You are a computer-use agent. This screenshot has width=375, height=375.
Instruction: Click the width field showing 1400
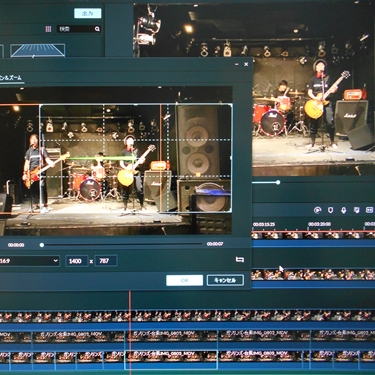(76, 261)
